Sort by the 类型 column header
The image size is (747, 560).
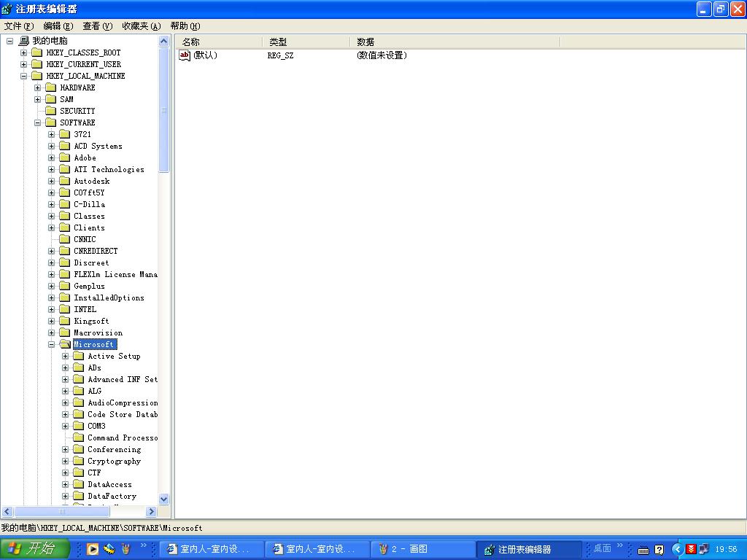(306, 42)
